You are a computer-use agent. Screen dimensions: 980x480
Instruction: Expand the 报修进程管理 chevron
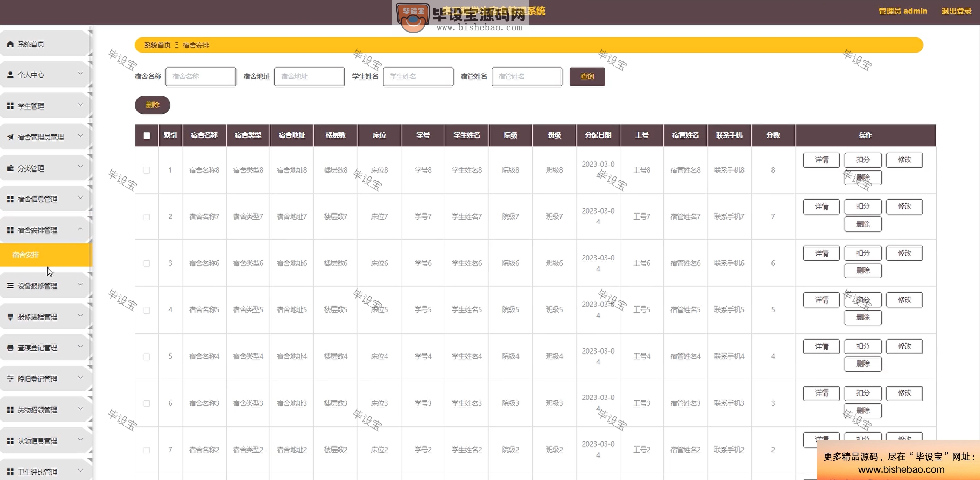coord(80,315)
